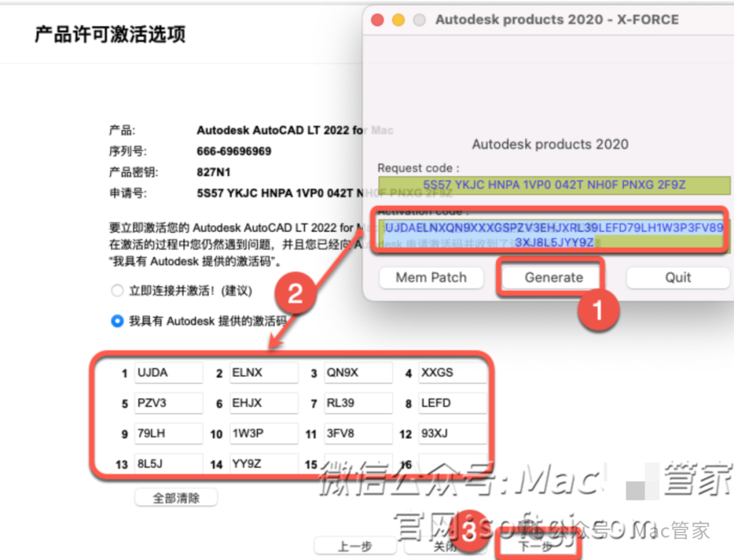Click activation field 11 containing 3FV8
The width and height of the screenshot is (734, 560).
coord(358,434)
